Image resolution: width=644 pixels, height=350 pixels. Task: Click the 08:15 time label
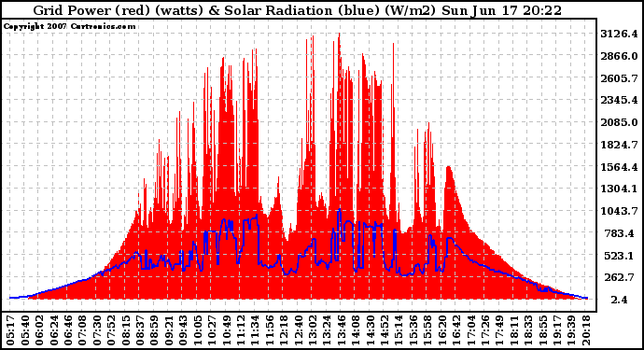[x=125, y=330]
